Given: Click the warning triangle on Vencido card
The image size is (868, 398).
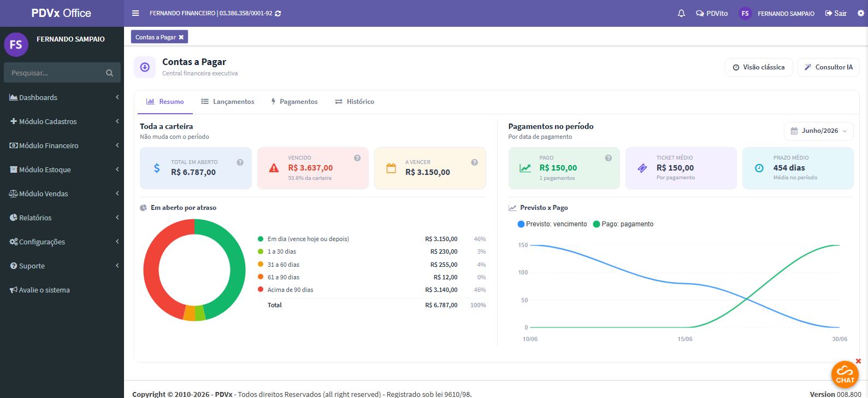Looking at the screenshot, I should click(274, 168).
